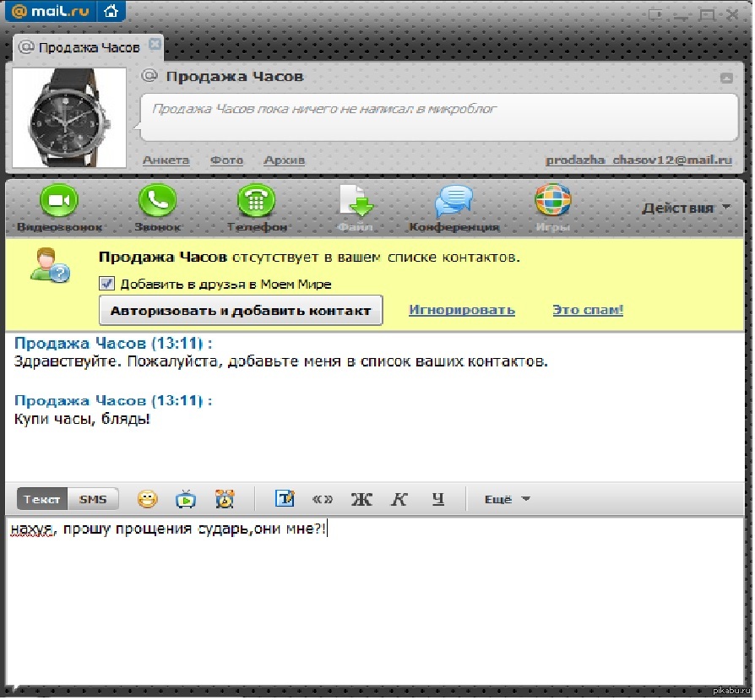Start a group chat via Конференция icon
Image resolution: width=755 pixels, height=700 pixels.
pyautogui.click(x=454, y=202)
